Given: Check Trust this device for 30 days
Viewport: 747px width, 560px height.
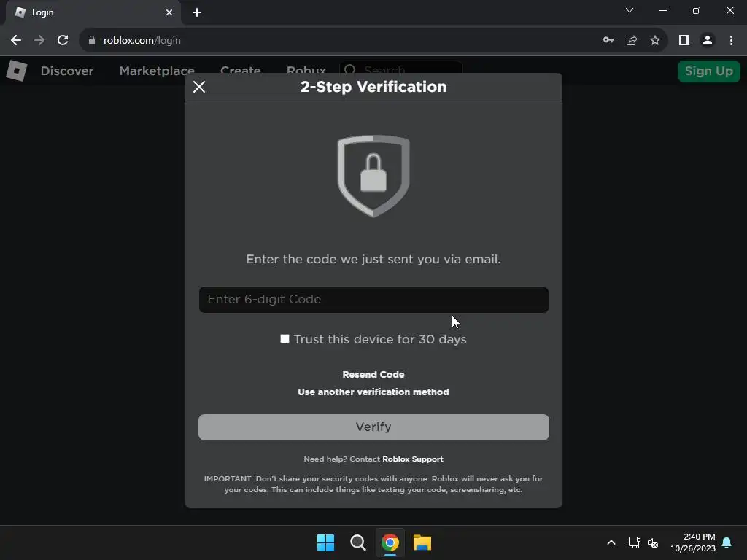Looking at the screenshot, I should pyautogui.click(x=285, y=338).
